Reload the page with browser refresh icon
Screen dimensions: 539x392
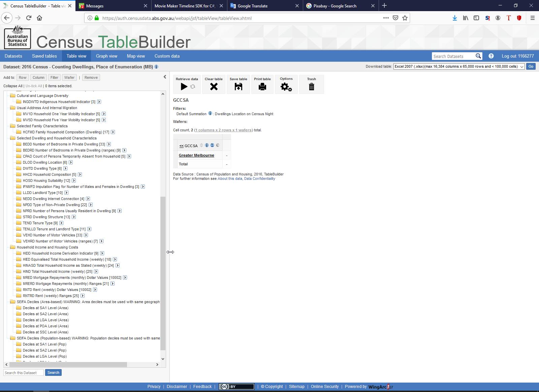[29, 18]
